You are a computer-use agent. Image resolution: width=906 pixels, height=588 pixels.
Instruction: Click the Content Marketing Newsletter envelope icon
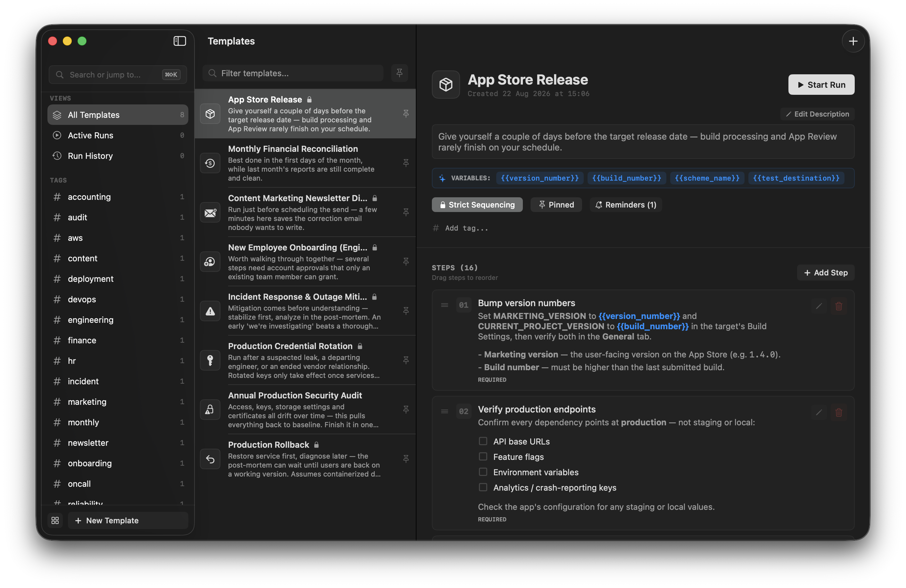click(210, 212)
